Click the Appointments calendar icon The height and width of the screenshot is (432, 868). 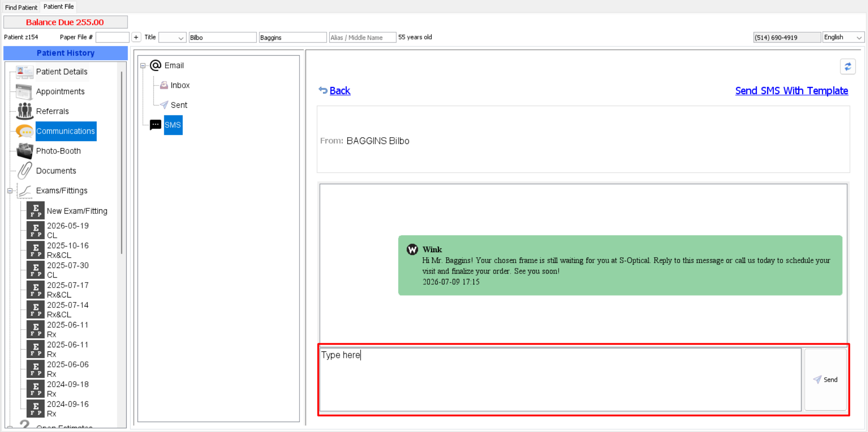(24, 91)
